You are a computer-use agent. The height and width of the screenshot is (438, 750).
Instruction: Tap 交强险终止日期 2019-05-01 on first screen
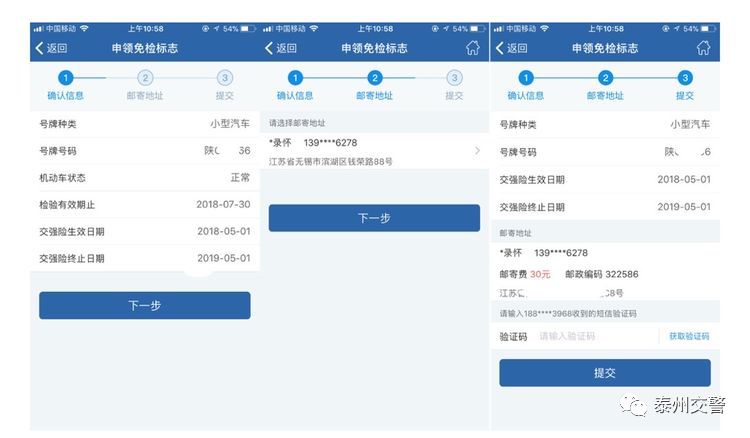(x=144, y=258)
